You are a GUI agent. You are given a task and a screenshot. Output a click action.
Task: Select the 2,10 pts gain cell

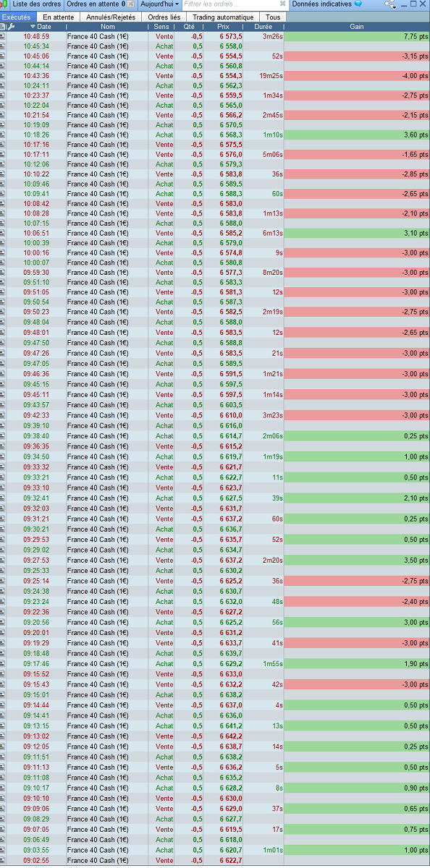(357, 498)
